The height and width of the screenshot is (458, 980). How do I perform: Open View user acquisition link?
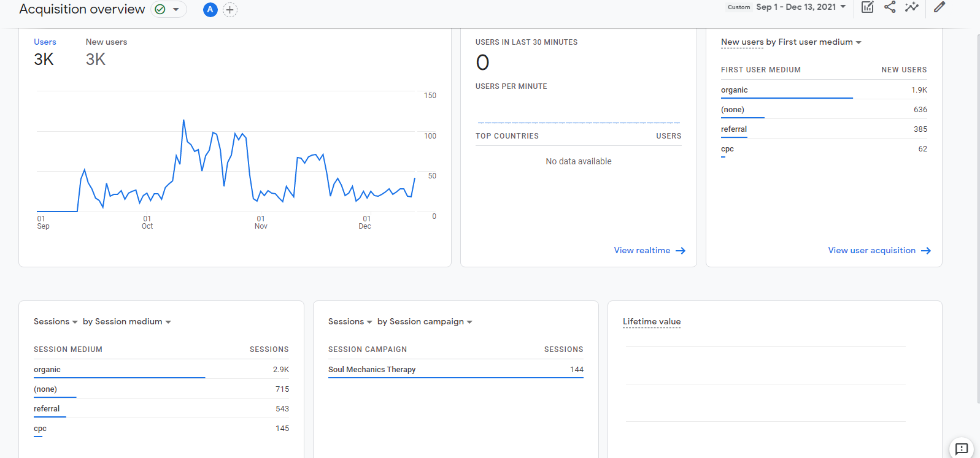pyautogui.click(x=871, y=250)
